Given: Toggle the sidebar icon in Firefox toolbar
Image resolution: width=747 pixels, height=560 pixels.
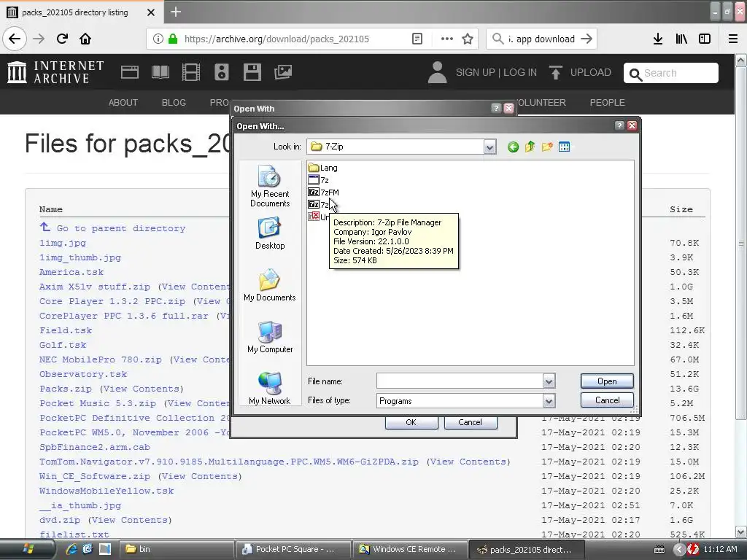Looking at the screenshot, I should 705,39.
